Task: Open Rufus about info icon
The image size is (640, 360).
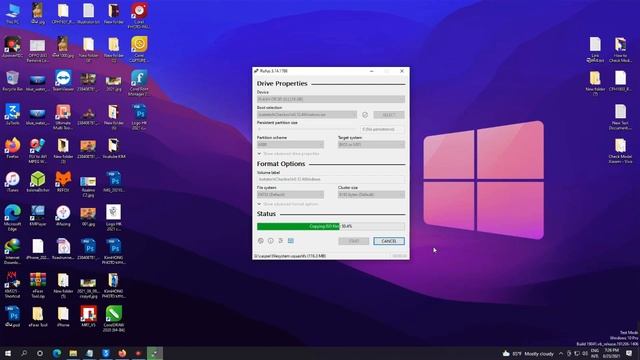Action: 271,241
